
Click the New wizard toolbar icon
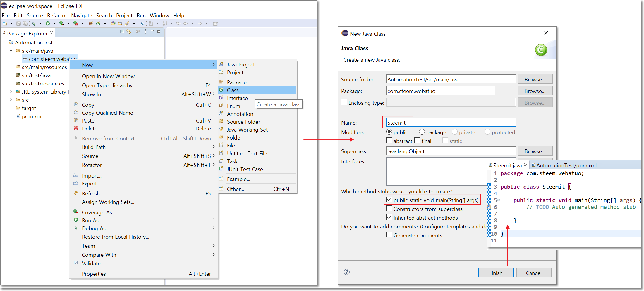point(5,23)
